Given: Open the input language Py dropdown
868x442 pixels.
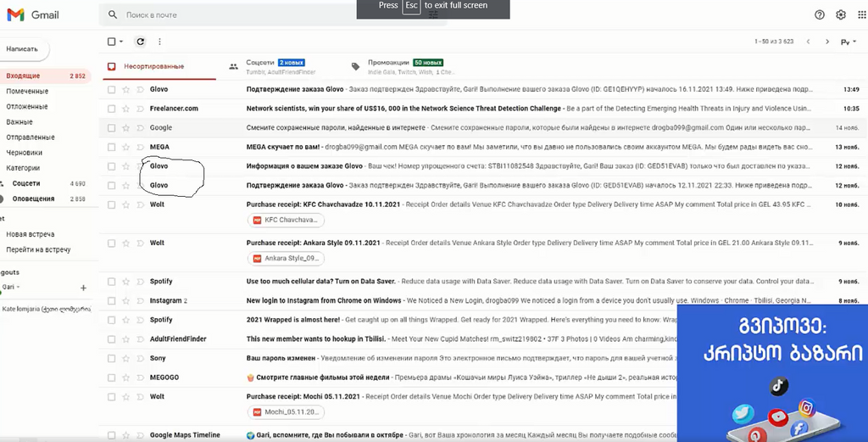Looking at the screenshot, I should point(849,42).
